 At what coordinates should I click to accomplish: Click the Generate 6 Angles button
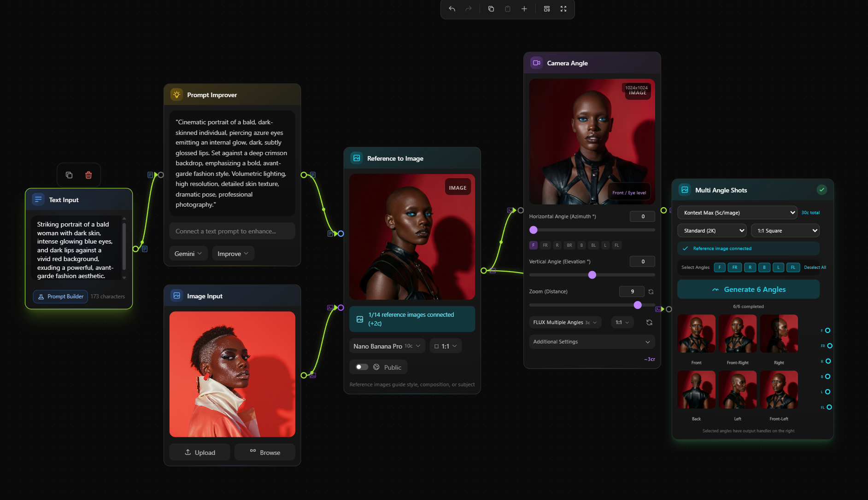748,289
